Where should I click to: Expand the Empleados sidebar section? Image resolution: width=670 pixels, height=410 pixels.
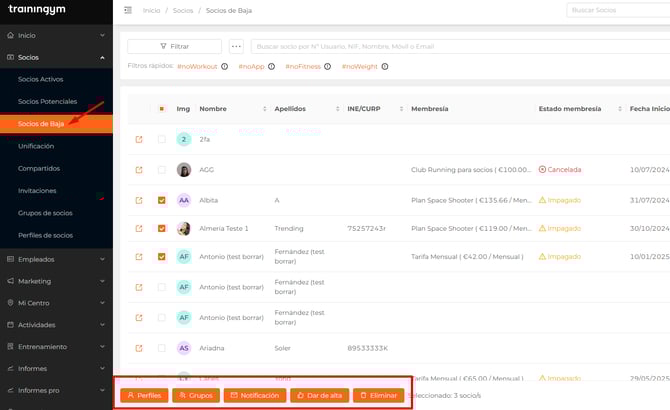(56, 259)
